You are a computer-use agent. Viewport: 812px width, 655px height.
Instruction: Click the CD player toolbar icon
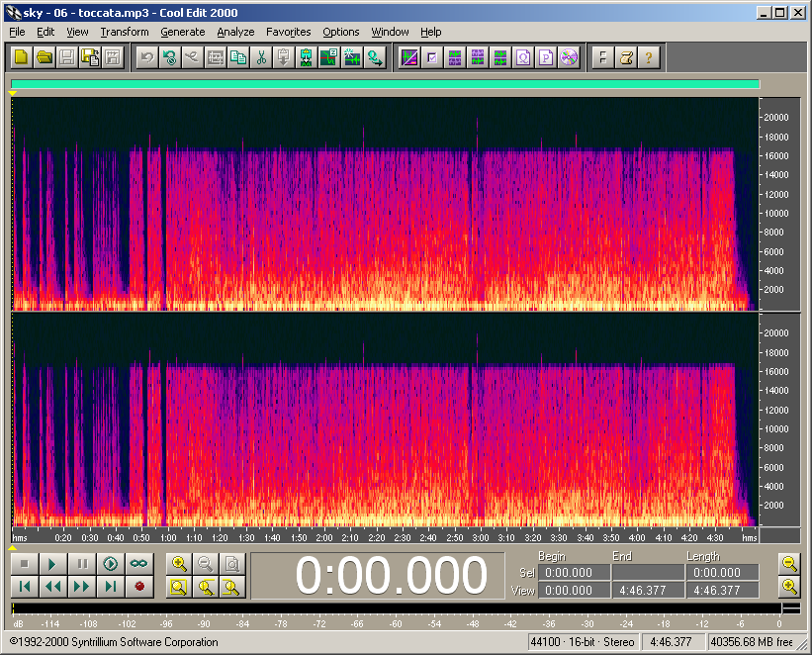568,57
